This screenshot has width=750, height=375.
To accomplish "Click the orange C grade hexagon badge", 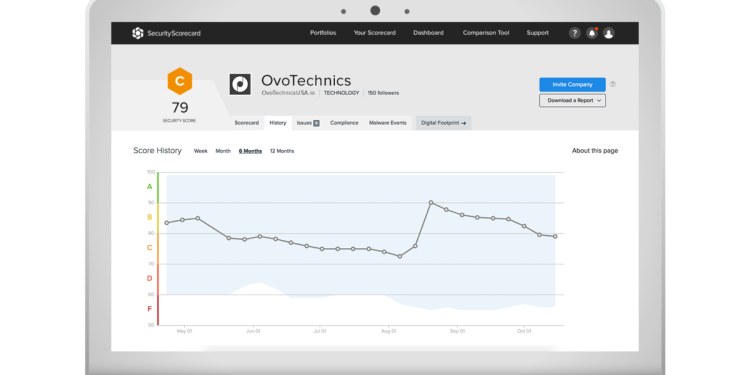I will tap(180, 81).
